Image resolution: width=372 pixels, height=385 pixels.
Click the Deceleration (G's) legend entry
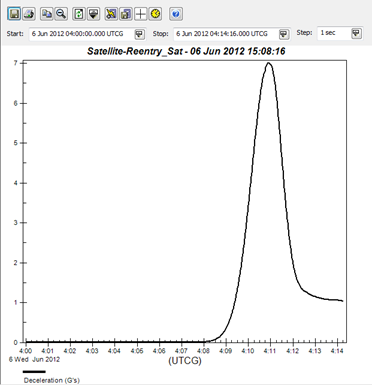click(x=51, y=380)
